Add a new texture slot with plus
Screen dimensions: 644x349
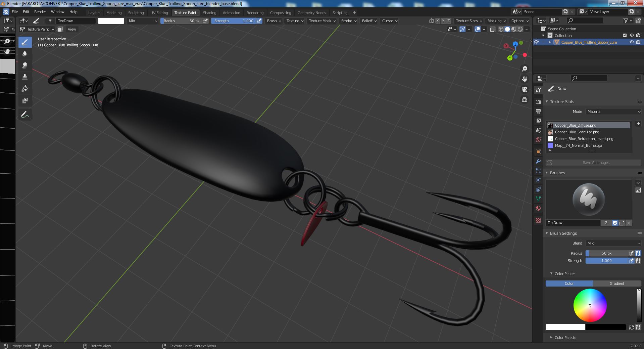tap(638, 124)
